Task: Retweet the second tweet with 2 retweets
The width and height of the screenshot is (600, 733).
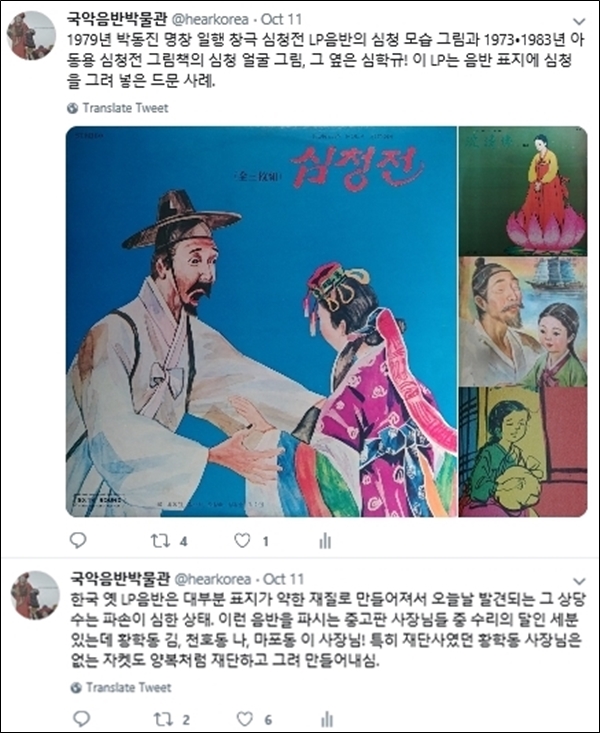Action: click(163, 719)
